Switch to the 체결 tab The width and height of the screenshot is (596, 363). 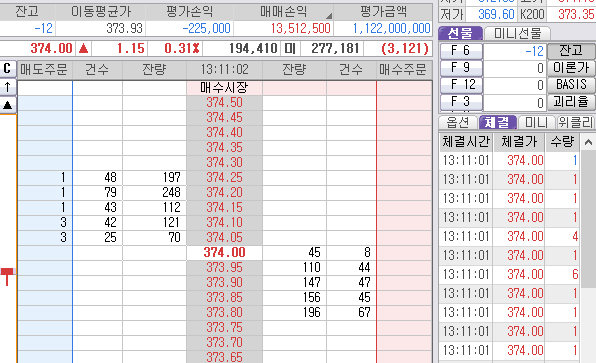(498, 122)
